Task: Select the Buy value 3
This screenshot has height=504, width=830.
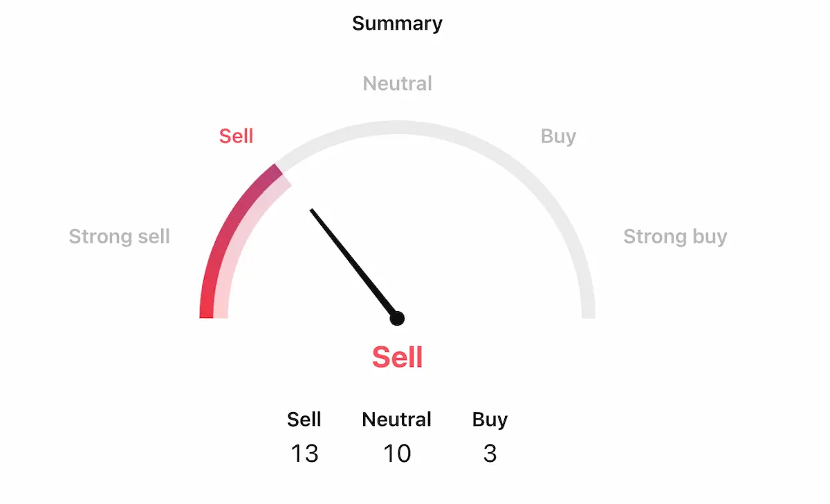Action: pyautogui.click(x=490, y=454)
